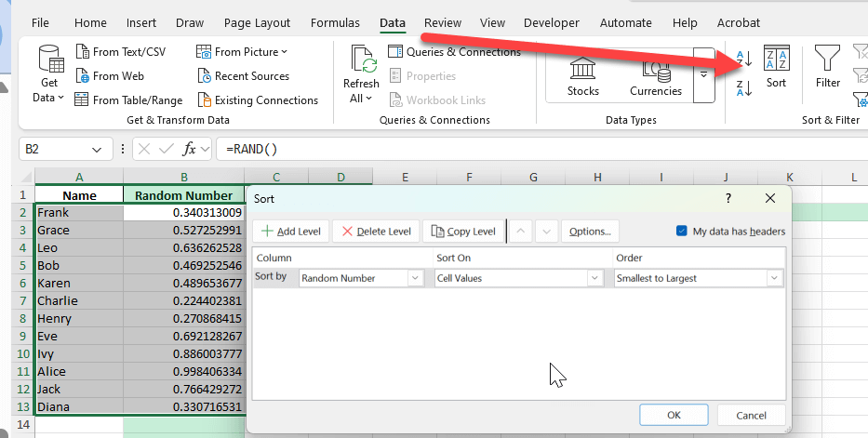Click Add Level in Sort dialog
This screenshot has height=438, width=868.
coord(290,232)
